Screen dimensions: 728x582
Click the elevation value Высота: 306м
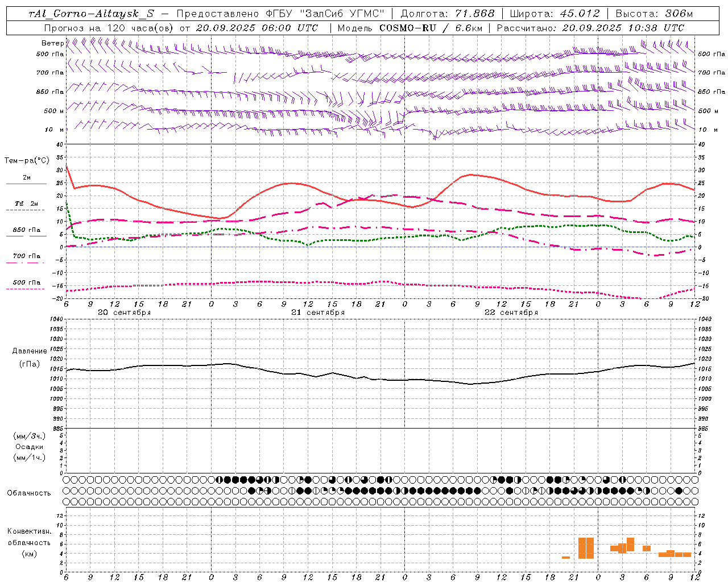pyautogui.click(x=655, y=14)
